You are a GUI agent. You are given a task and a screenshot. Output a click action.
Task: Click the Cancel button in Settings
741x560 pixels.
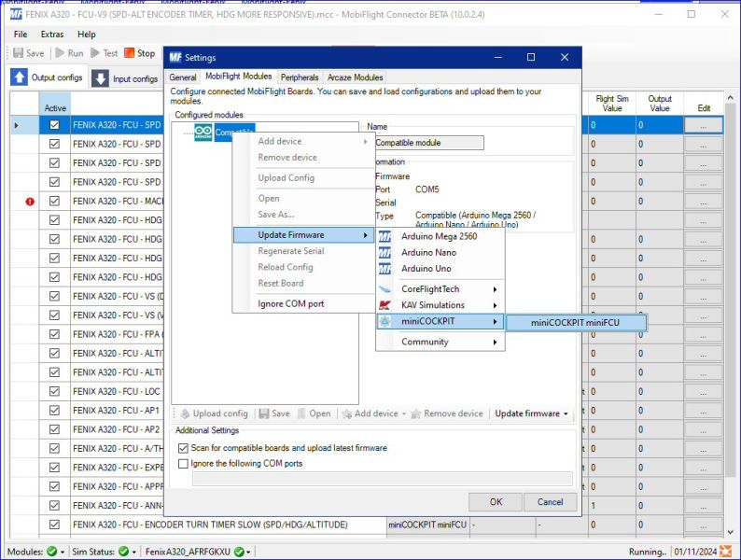pos(550,502)
